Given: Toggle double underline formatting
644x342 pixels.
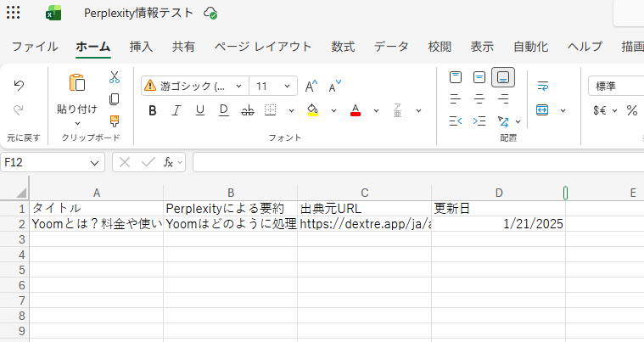Looking at the screenshot, I should click(224, 110).
